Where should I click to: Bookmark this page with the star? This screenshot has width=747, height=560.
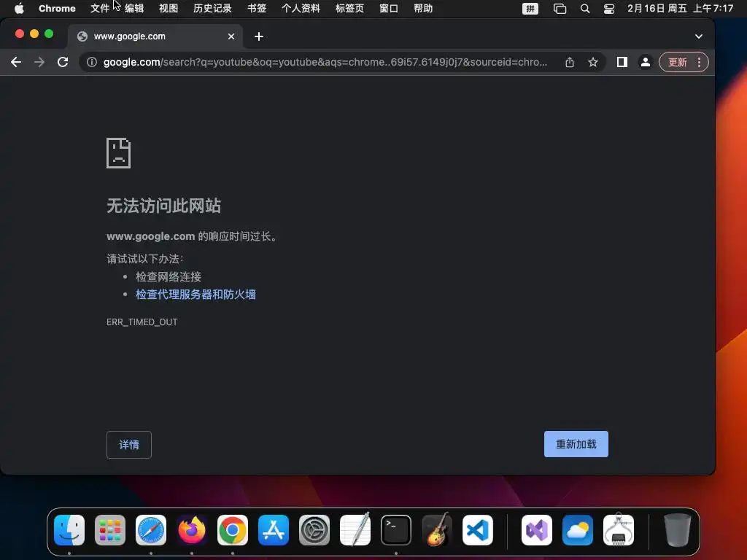coord(592,62)
